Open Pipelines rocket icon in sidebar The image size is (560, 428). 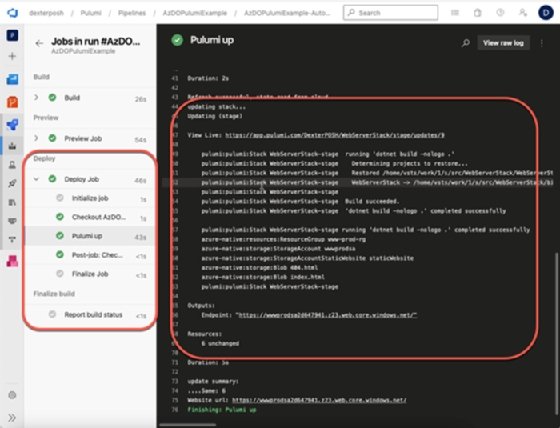pos(12,124)
